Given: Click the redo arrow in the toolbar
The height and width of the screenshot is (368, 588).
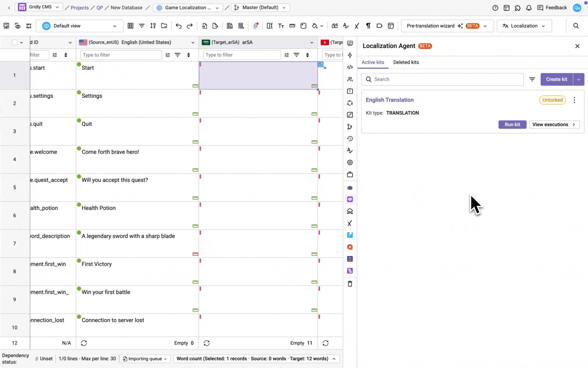Looking at the screenshot, I should coord(190,26).
